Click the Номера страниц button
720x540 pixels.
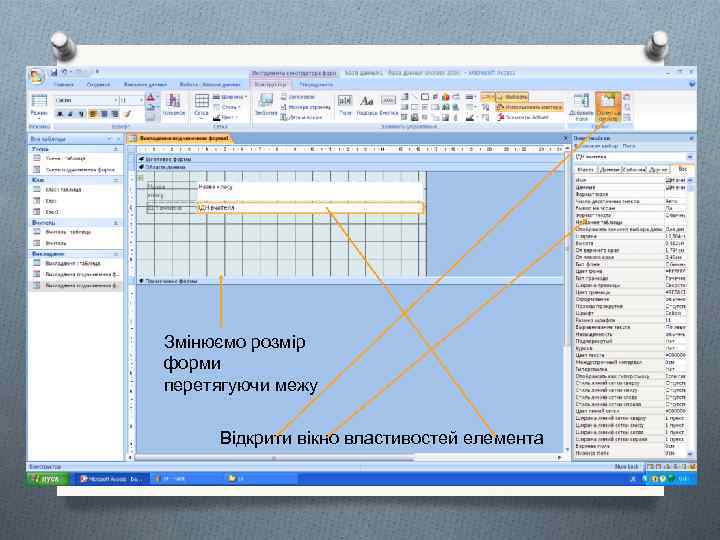click(305, 107)
